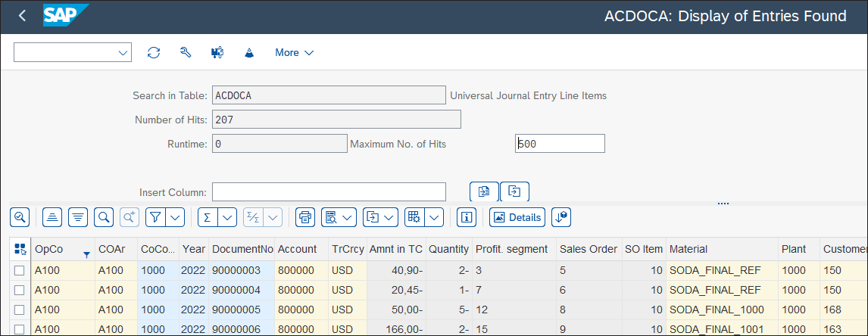Select the row with document 90000006
The height and width of the screenshot is (336, 868).
tap(20, 328)
